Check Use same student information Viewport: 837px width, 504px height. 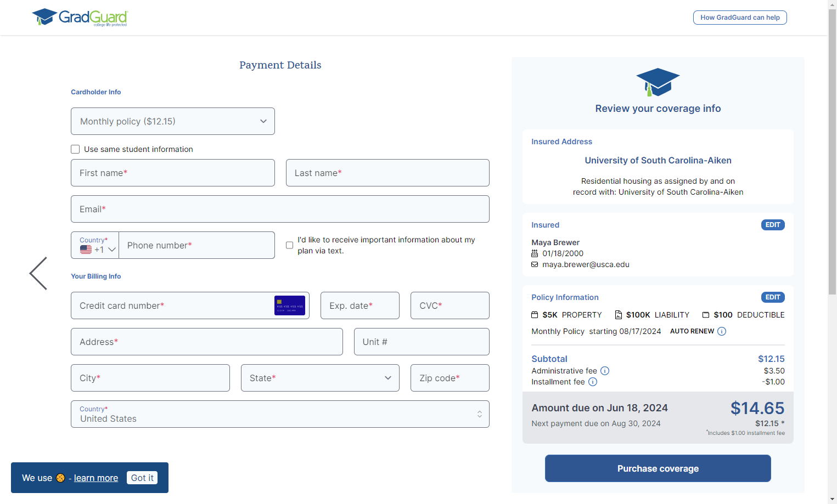pyautogui.click(x=75, y=149)
